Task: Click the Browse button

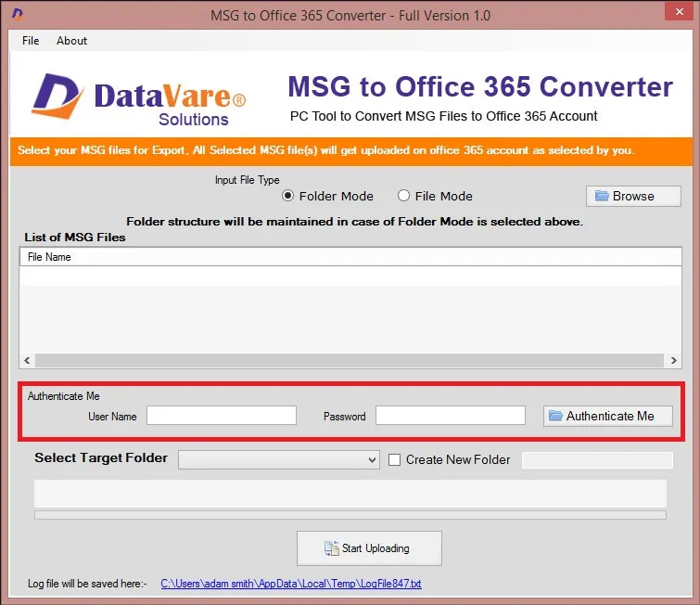Action: [633, 196]
